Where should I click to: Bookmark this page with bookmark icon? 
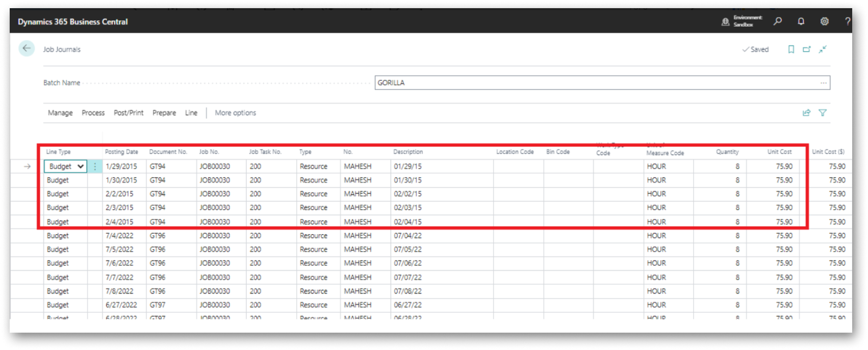(x=791, y=49)
